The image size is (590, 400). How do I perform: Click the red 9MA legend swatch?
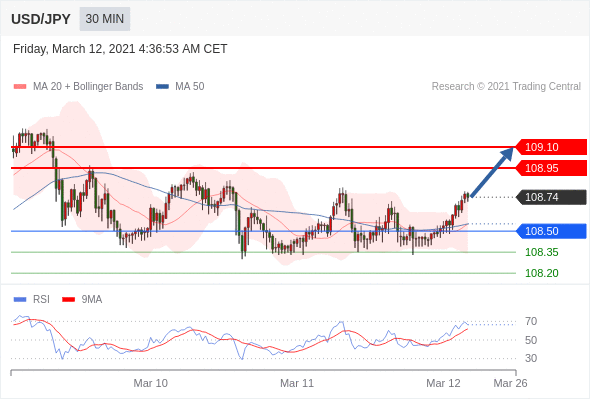[68, 300]
